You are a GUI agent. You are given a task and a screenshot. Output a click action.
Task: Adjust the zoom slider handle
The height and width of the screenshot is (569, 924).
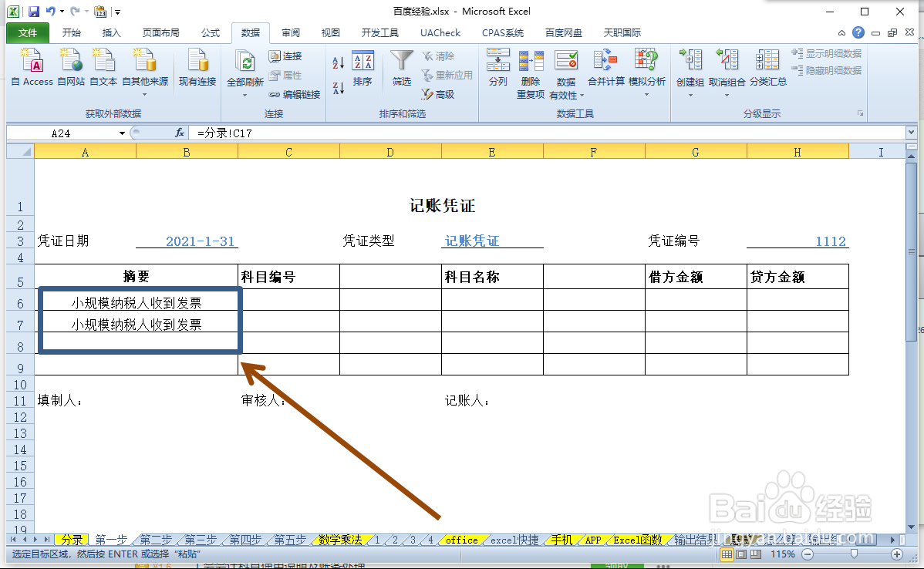pos(854,554)
